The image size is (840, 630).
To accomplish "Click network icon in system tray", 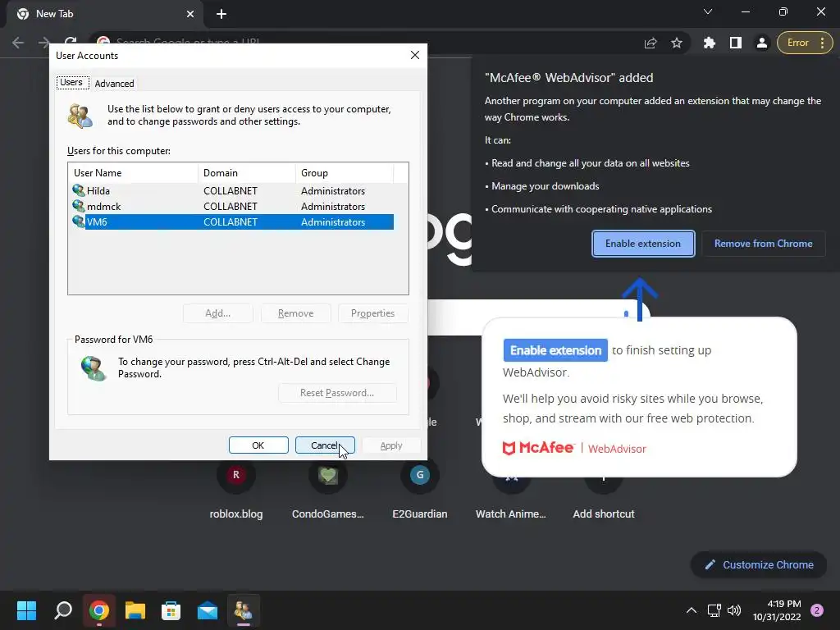I will point(714,610).
